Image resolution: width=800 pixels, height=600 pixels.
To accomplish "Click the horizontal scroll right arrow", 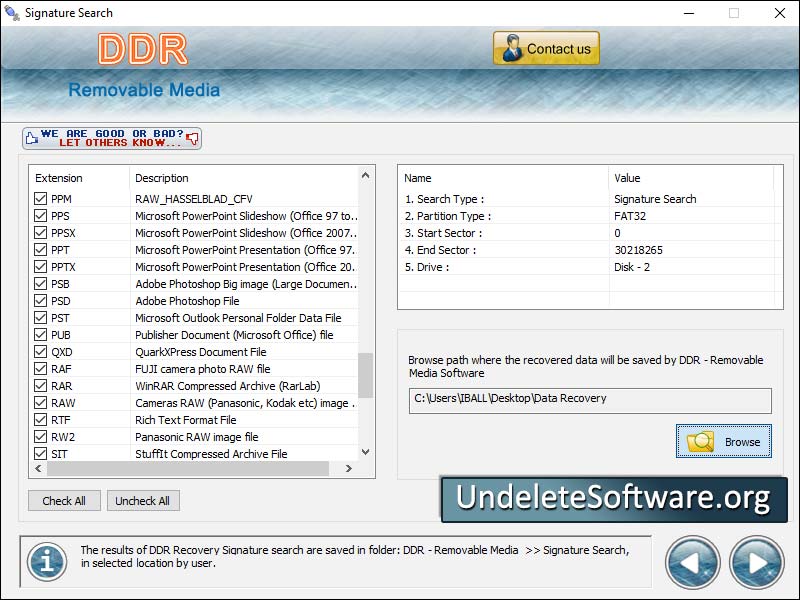I will click(x=348, y=468).
